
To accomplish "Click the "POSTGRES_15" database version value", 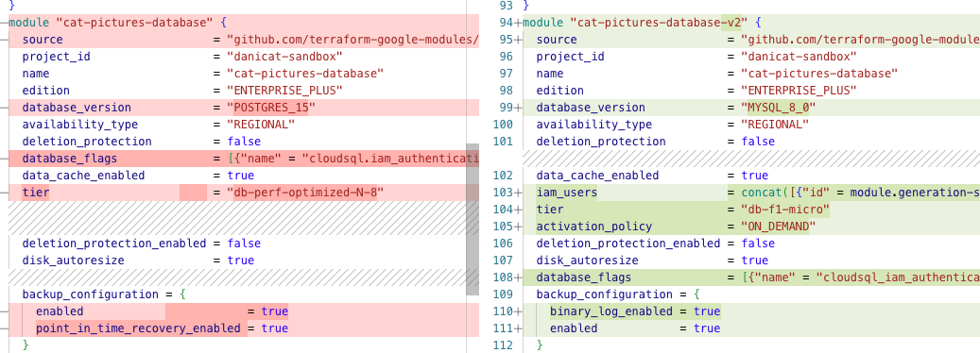I will [x=270, y=108].
